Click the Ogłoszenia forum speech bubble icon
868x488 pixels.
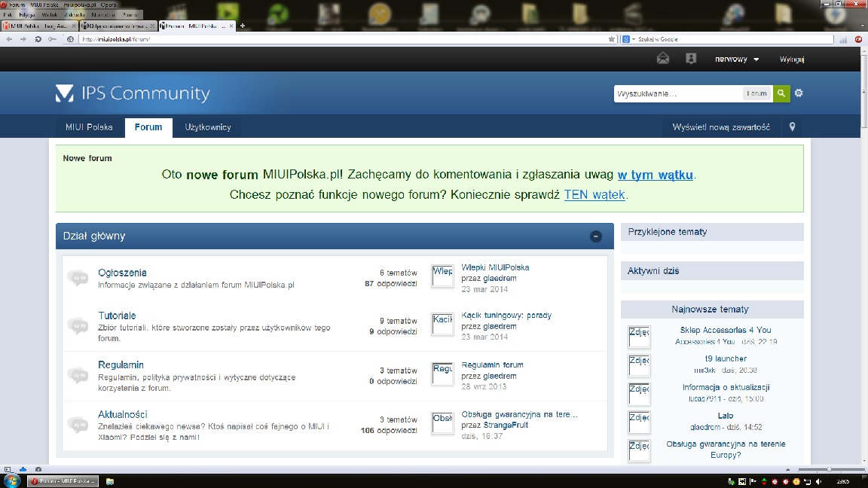click(x=78, y=278)
